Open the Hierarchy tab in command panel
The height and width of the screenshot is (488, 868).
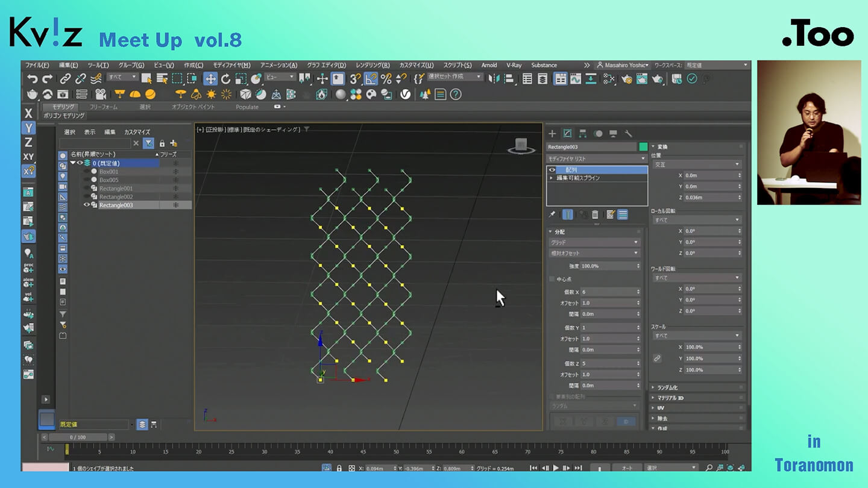coord(583,134)
